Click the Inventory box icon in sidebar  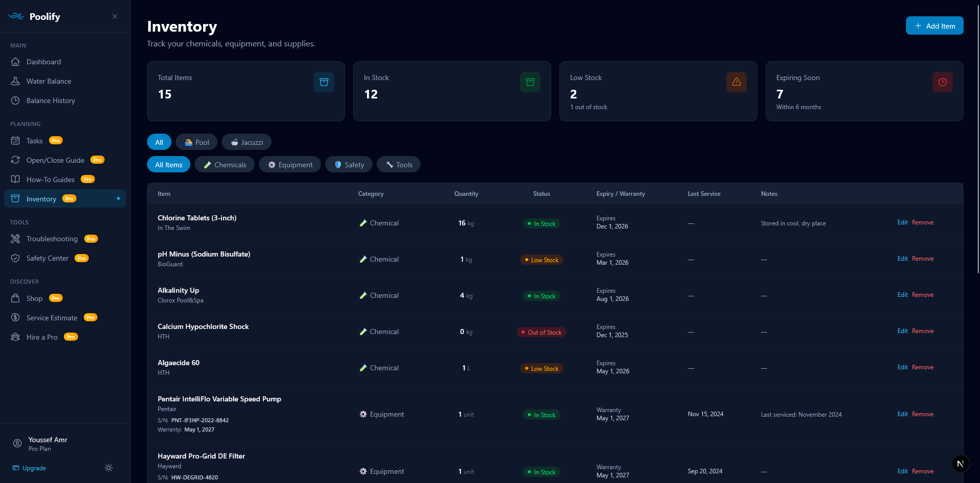tap(15, 198)
